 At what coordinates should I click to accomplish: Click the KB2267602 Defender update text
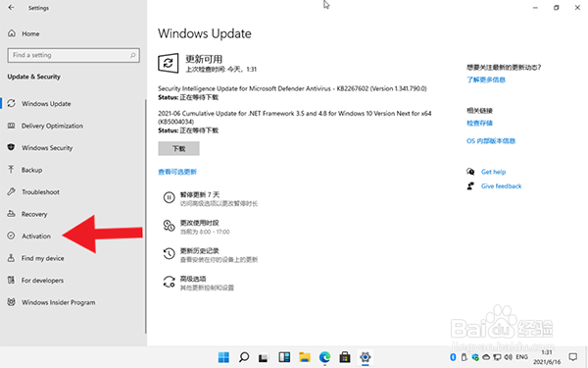pyautogui.click(x=292, y=89)
